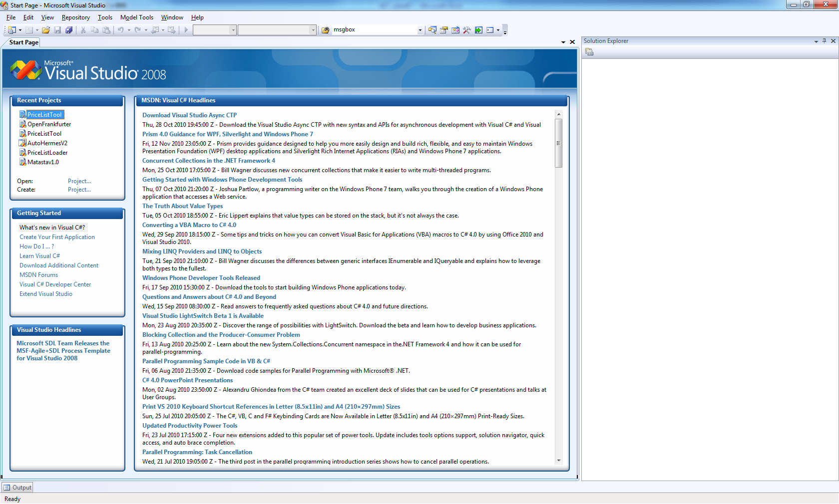Open the View menu

pos(47,17)
